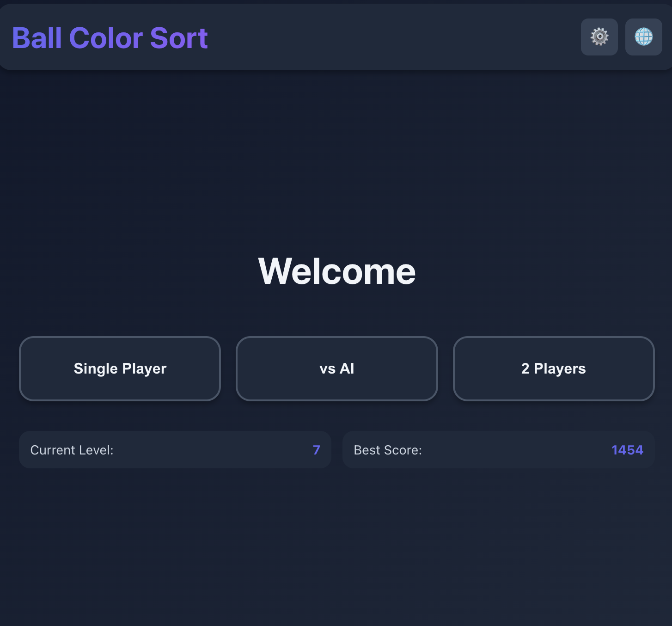The height and width of the screenshot is (626, 672).
Task: Select the 2 Players mode
Action: click(x=553, y=368)
